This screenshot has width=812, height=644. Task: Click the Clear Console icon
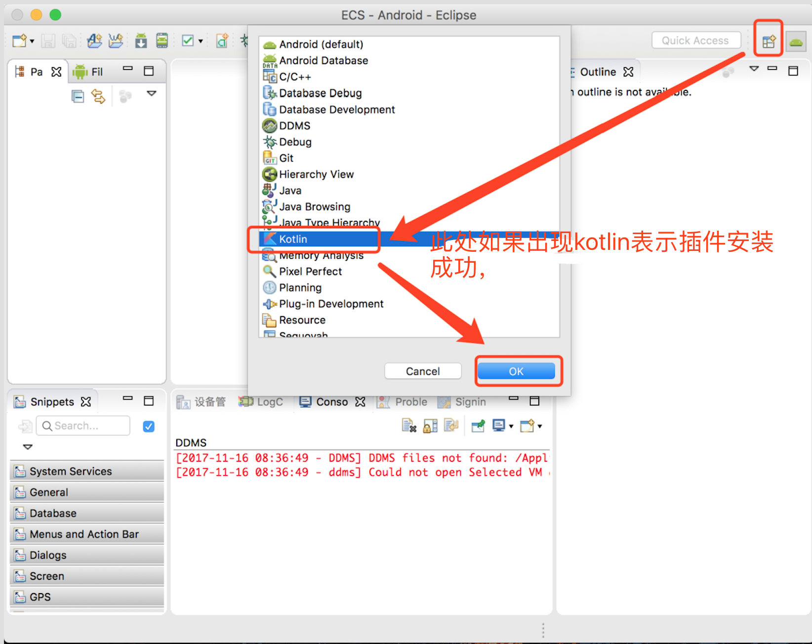click(409, 426)
